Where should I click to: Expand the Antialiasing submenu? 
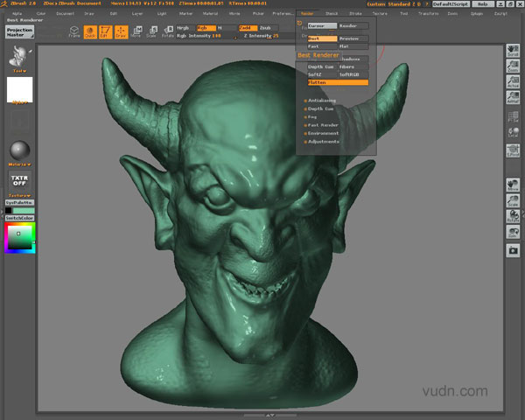click(319, 101)
